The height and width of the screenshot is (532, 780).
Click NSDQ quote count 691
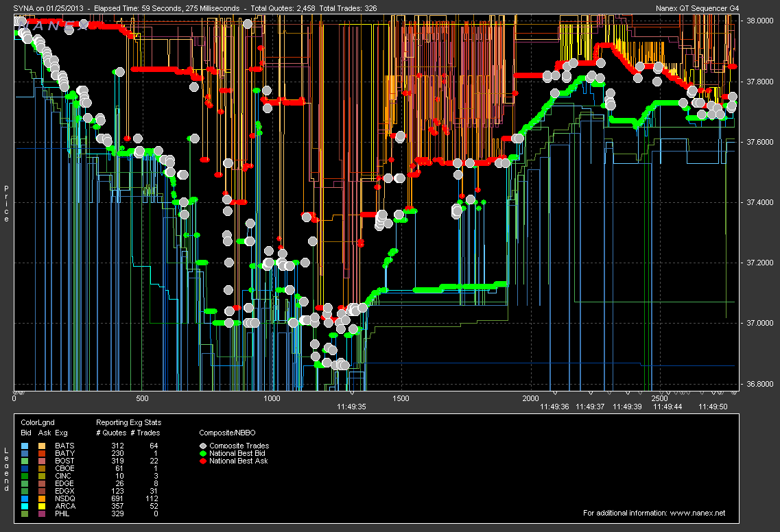pos(117,498)
